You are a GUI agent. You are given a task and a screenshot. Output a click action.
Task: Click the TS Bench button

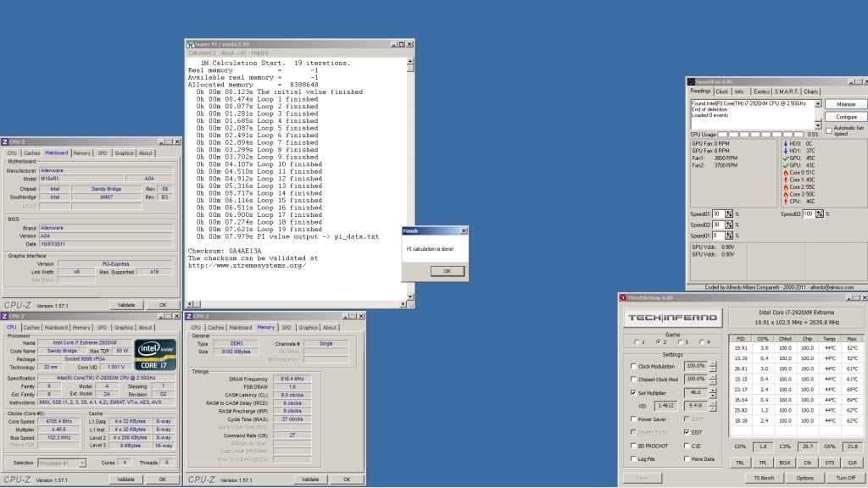pyautogui.click(x=765, y=478)
